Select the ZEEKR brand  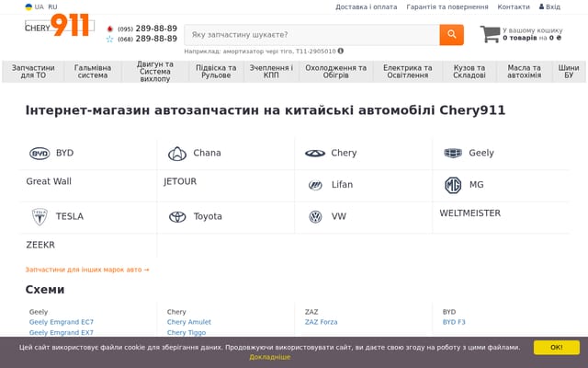pyautogui.click(x=40, y=245)
